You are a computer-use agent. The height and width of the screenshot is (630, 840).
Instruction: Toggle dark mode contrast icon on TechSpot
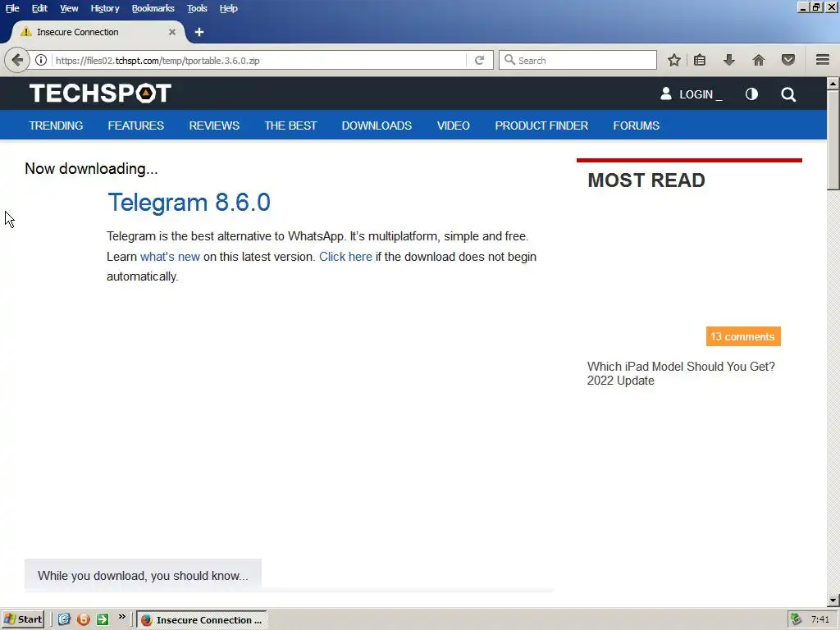[751, 94]
